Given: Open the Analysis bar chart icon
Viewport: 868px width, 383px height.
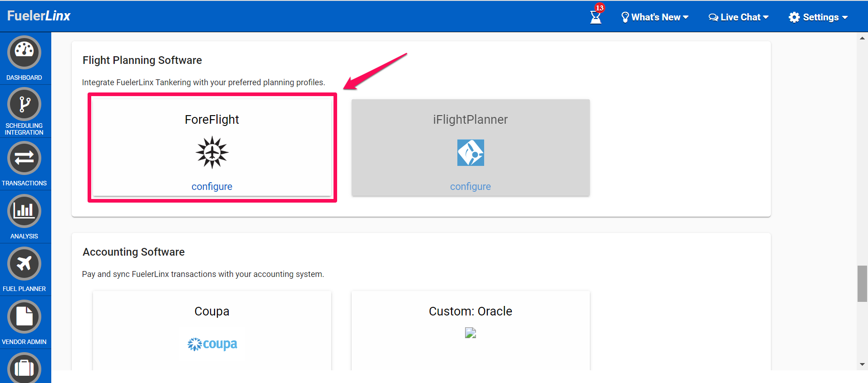Looking at the screenshot, I should point(24,211).
